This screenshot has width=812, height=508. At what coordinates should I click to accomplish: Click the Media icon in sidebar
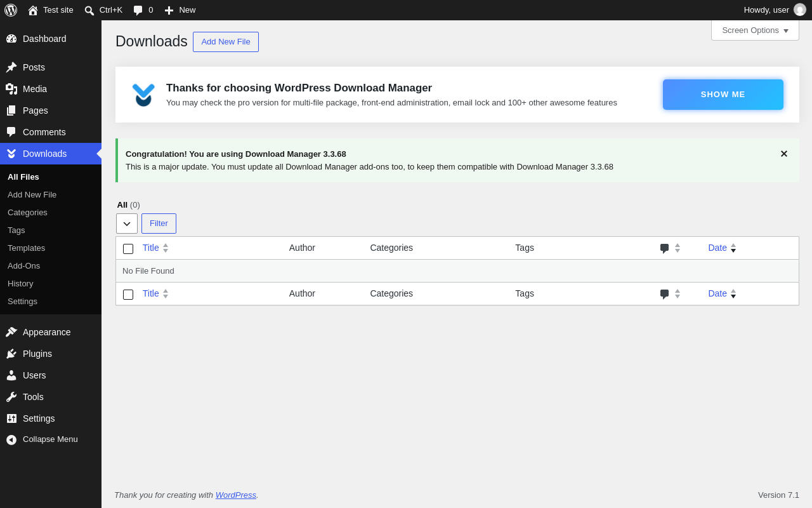click(x=11, y=89)
